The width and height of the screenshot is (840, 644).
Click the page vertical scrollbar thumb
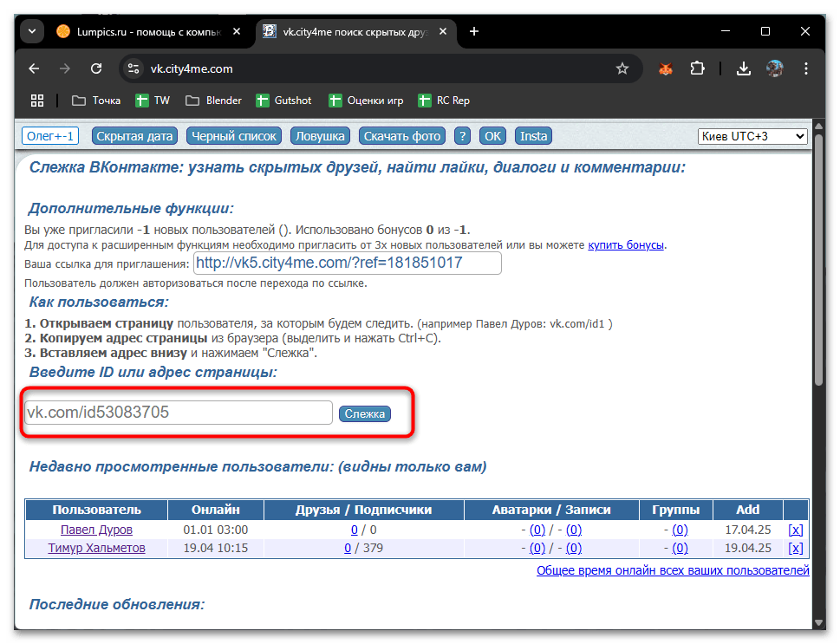coord(818,260)
